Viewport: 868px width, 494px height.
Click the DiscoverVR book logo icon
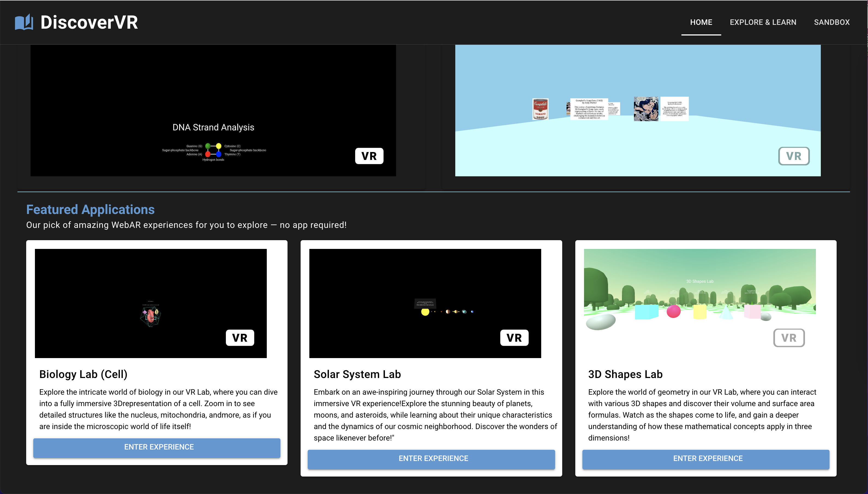coord(24,22)
